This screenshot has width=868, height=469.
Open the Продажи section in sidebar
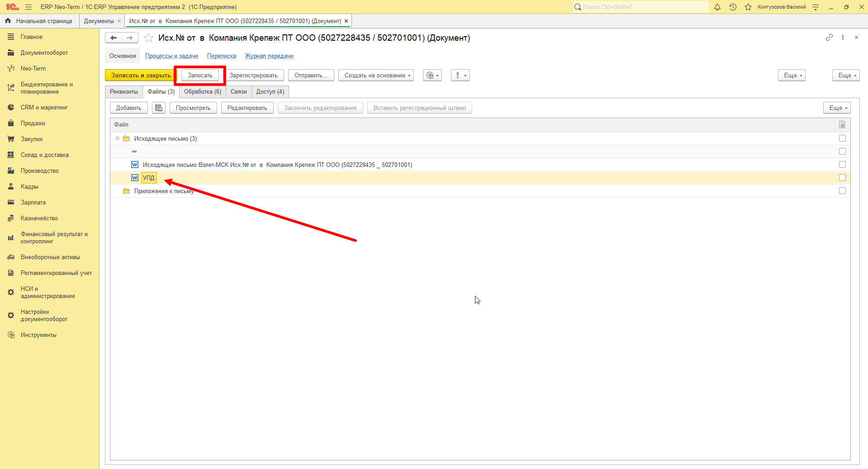point(33,123)
